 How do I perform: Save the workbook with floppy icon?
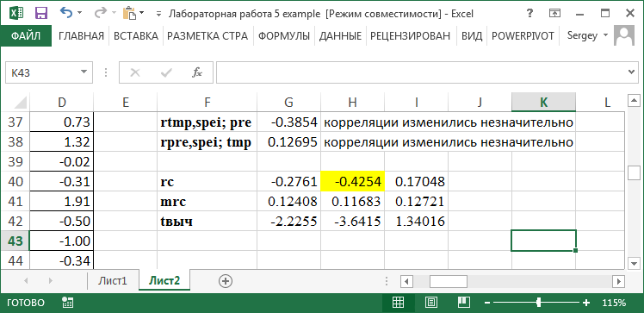coord(40,13)
